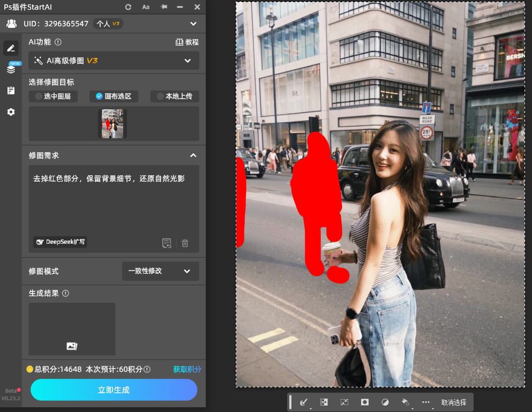Open the layers panel marked NEW in sidebar
The height and width of the screenshot is (412, 532).
click(x=11, y=69)
